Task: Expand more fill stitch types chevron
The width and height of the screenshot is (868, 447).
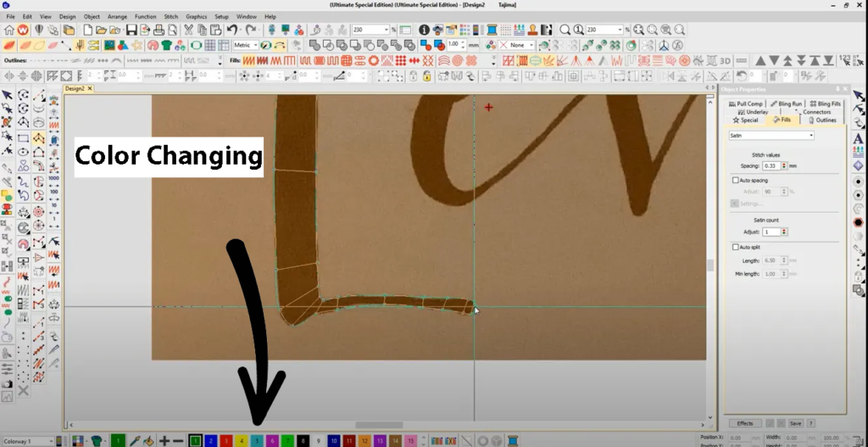Action: [494, 60]
